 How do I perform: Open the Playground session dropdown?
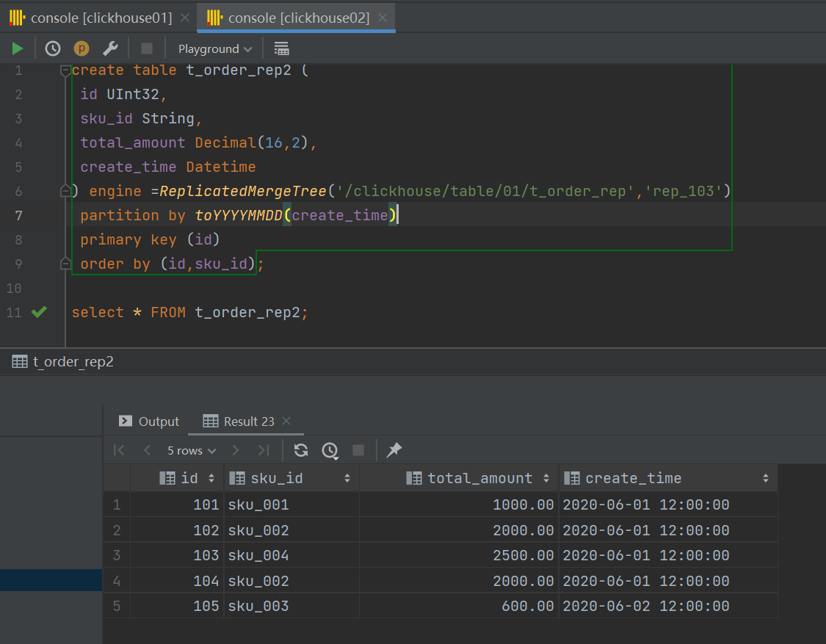(215, 48)
